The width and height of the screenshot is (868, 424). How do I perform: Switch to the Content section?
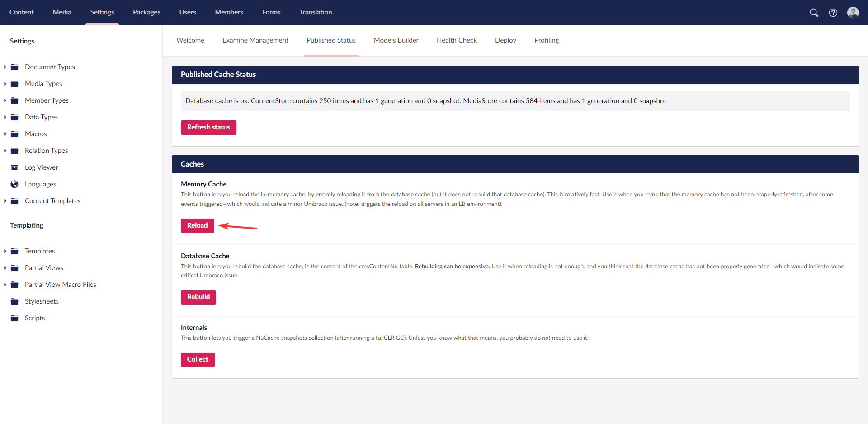point(22,12)
